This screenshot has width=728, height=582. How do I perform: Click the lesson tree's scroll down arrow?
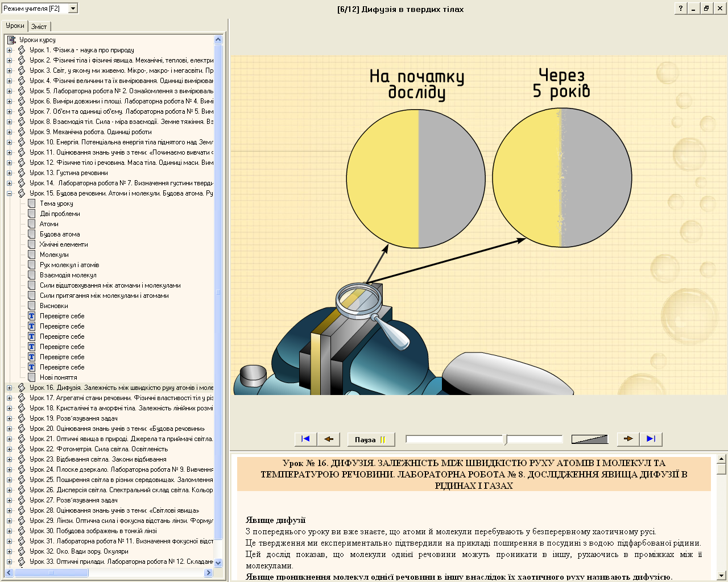point(218,563)
